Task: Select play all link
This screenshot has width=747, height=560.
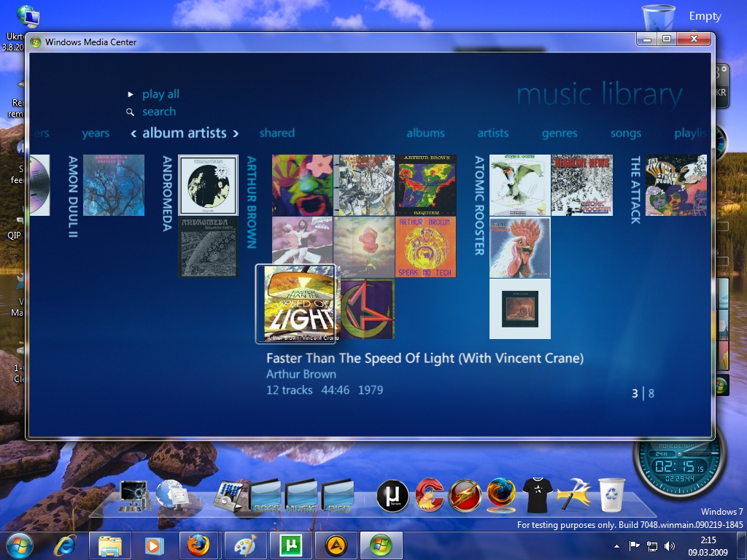Action: coord(160,94)
